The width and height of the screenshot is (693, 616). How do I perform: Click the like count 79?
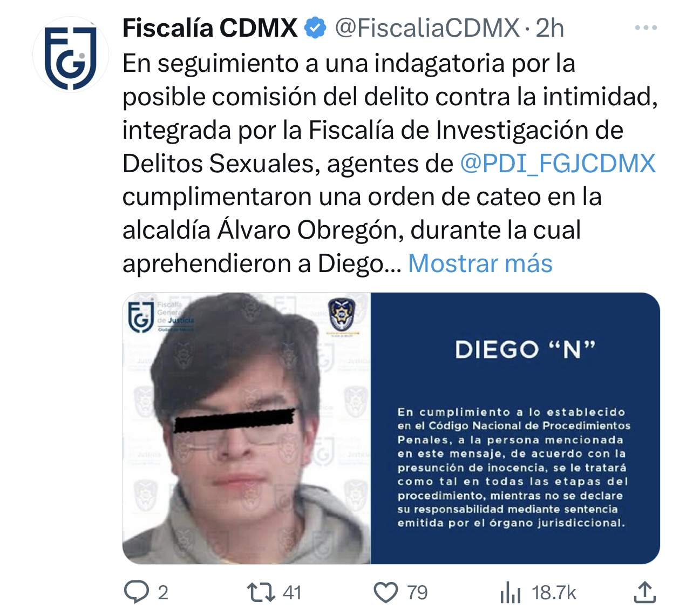tap(418, 593)
